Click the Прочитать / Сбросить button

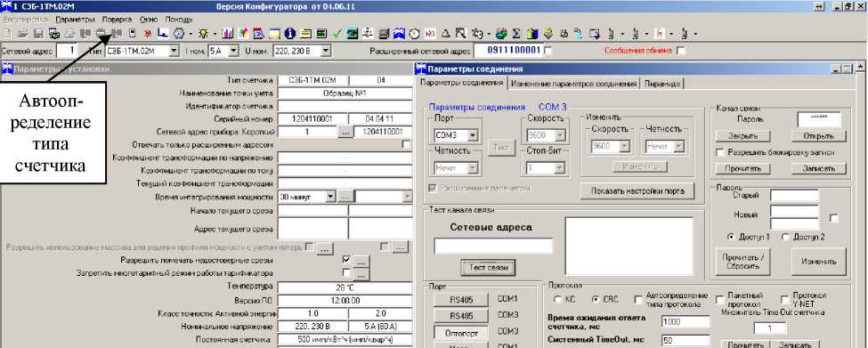point(742,261)
